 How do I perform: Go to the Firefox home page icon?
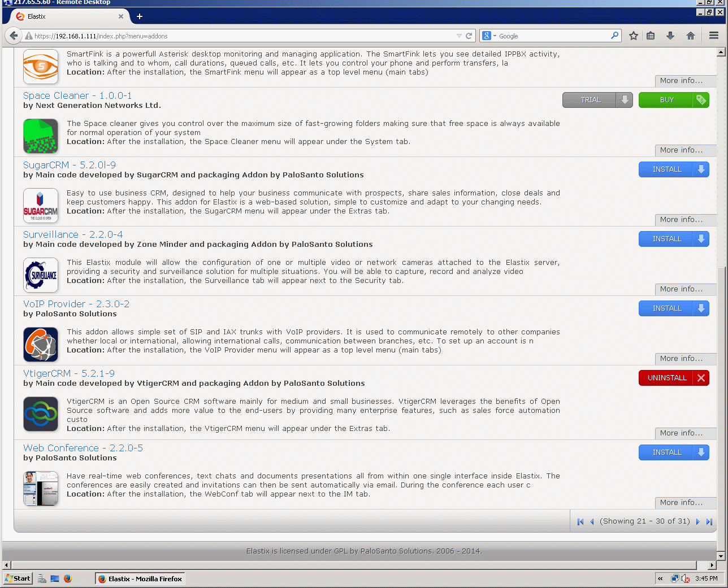(x=691, y=36)
